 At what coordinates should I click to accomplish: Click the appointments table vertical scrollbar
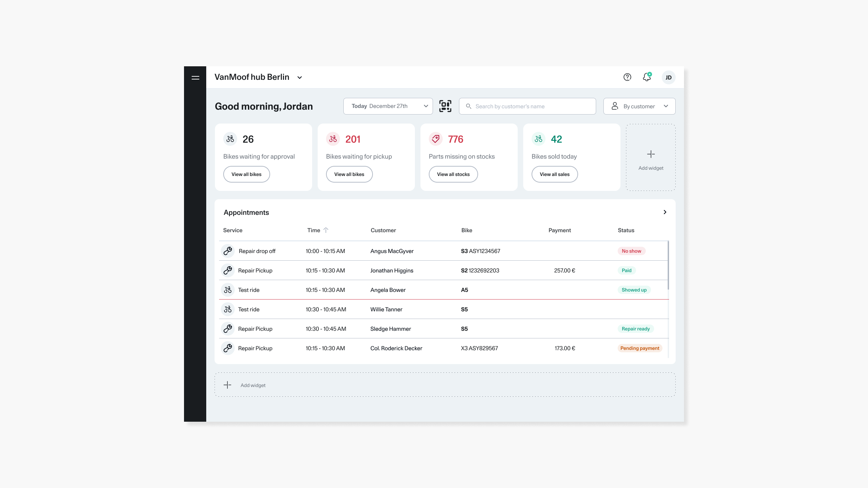point(668,265)
